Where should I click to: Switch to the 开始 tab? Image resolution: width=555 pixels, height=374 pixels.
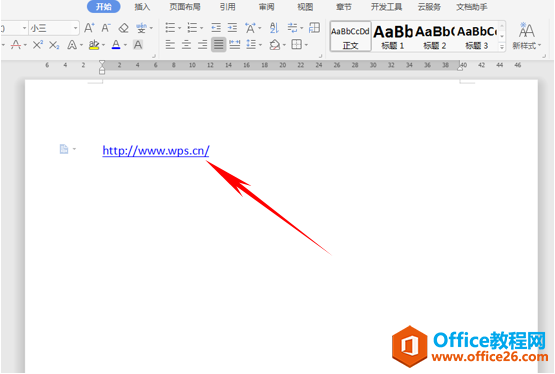104,7
